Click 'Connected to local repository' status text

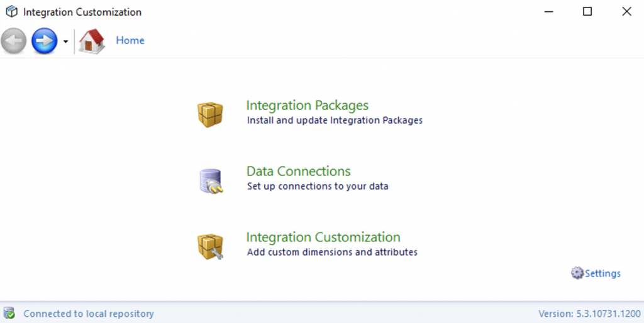coord(89,314)
